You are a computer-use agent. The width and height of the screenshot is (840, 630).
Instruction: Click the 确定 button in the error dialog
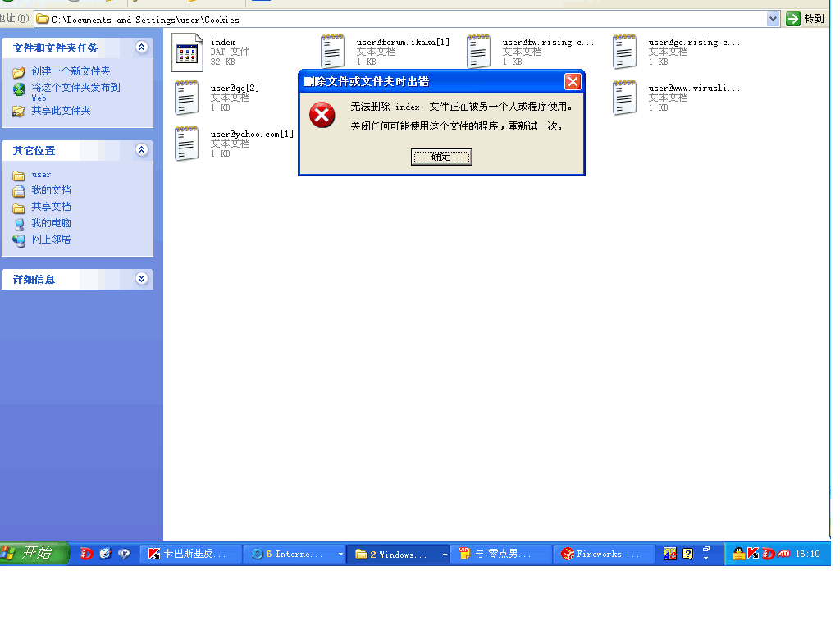pos(441,157)
